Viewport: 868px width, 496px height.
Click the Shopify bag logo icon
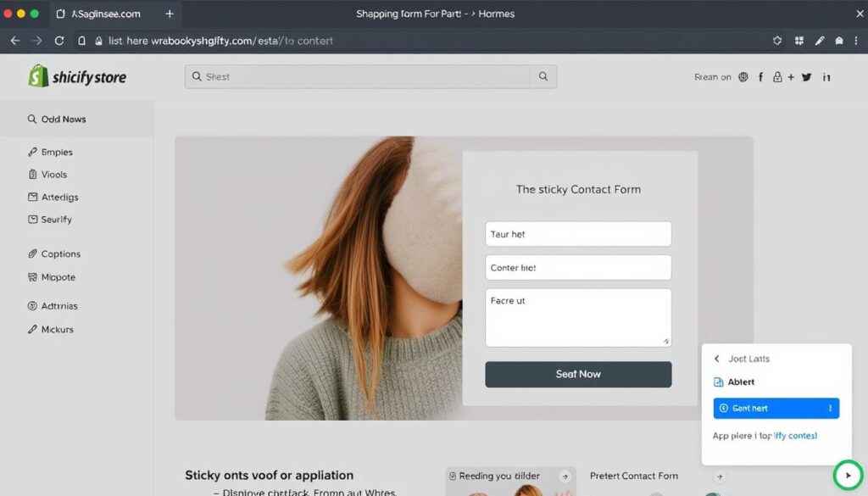(38, 76)
